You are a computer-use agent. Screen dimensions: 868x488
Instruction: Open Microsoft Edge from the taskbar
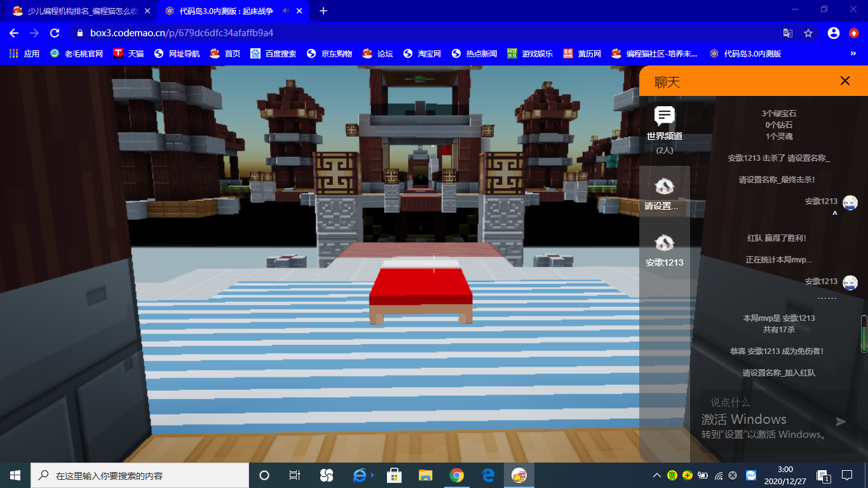pos(488,475)
